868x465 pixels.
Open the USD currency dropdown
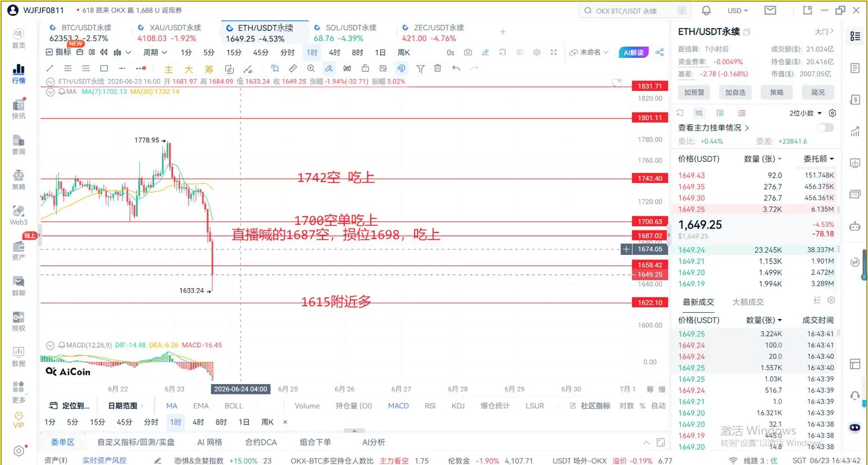738,11
